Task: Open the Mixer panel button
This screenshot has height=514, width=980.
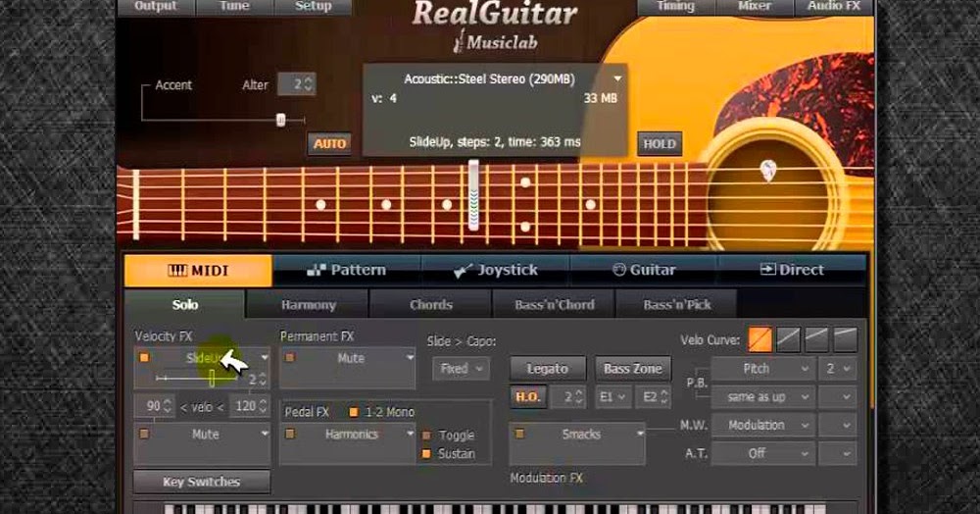Action: (x=755, y=6)
